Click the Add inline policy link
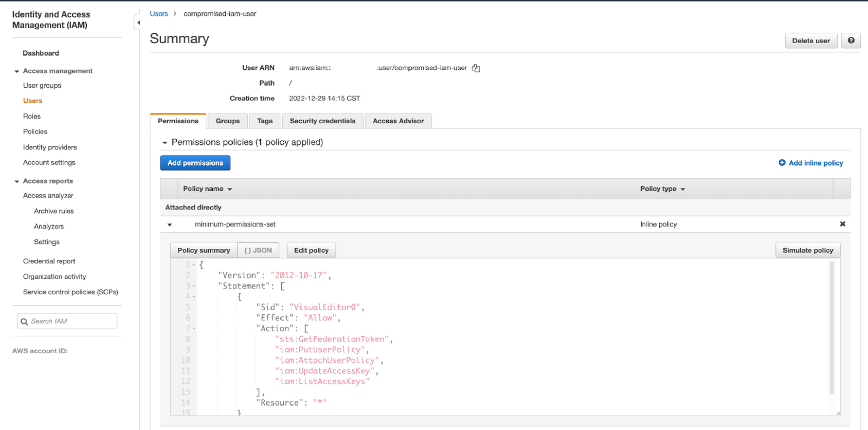Screen dimensions: 868x430 (x=816, y=163)
